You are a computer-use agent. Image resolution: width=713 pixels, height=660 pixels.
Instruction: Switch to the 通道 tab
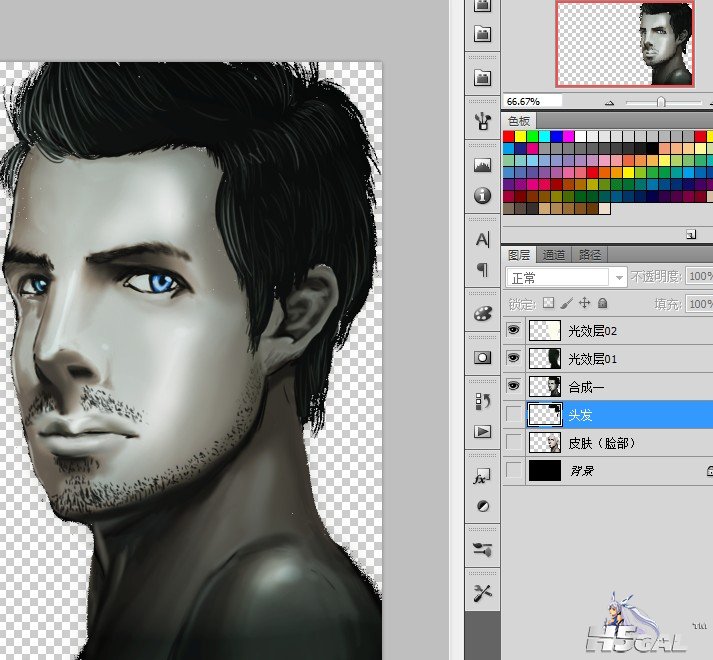(x=555, y=255)
